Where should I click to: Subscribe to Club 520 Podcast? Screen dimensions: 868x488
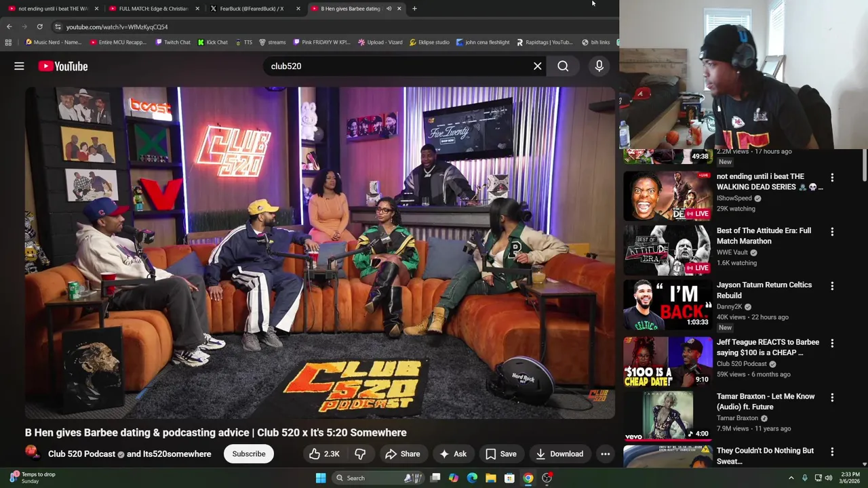click(x=249, y=454)
